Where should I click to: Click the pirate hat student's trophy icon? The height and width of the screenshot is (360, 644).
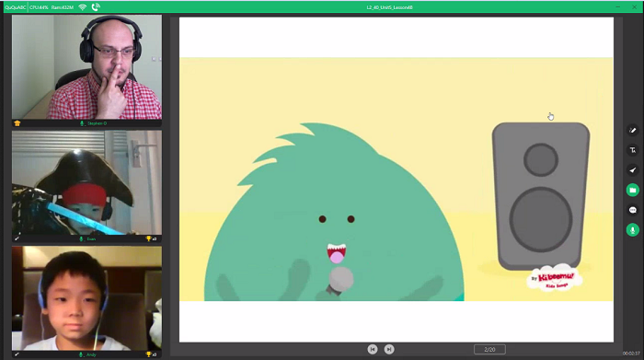click(x=149, y=238)
